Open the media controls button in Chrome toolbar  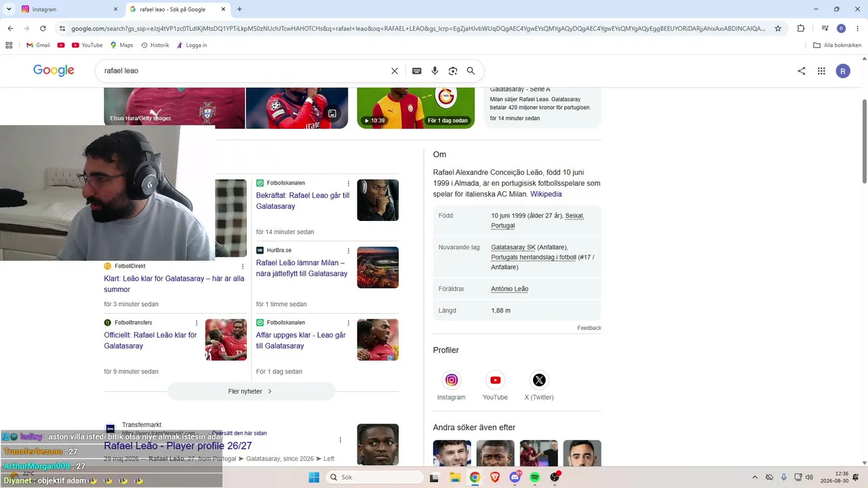point(825,28)
